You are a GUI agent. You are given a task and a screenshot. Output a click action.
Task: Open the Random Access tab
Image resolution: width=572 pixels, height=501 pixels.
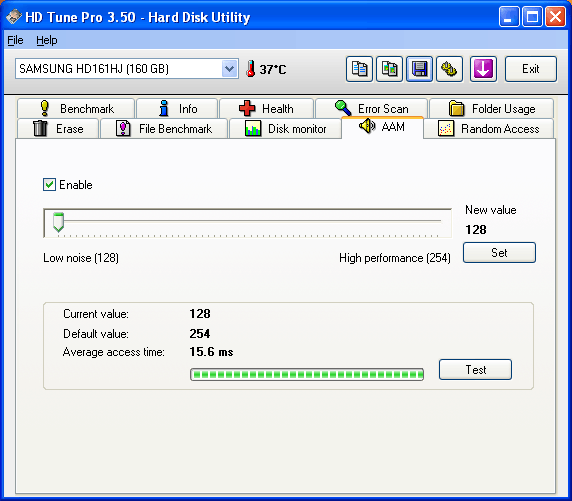(488, 129)
